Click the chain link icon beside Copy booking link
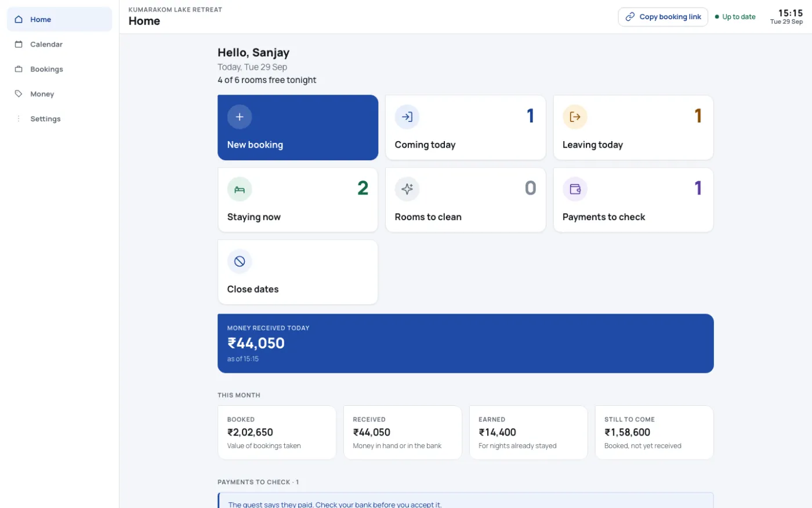Screen dimensions: 812x508 630,17
